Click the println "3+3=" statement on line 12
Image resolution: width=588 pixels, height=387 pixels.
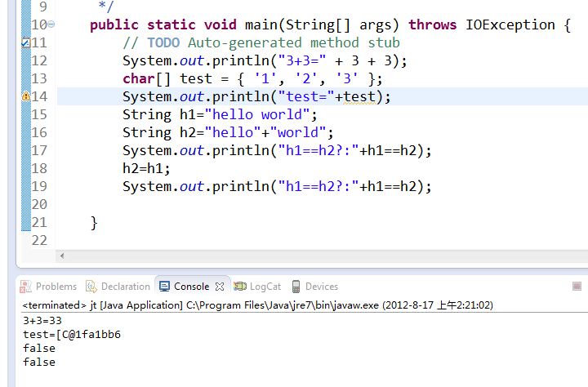pos(265,60)
